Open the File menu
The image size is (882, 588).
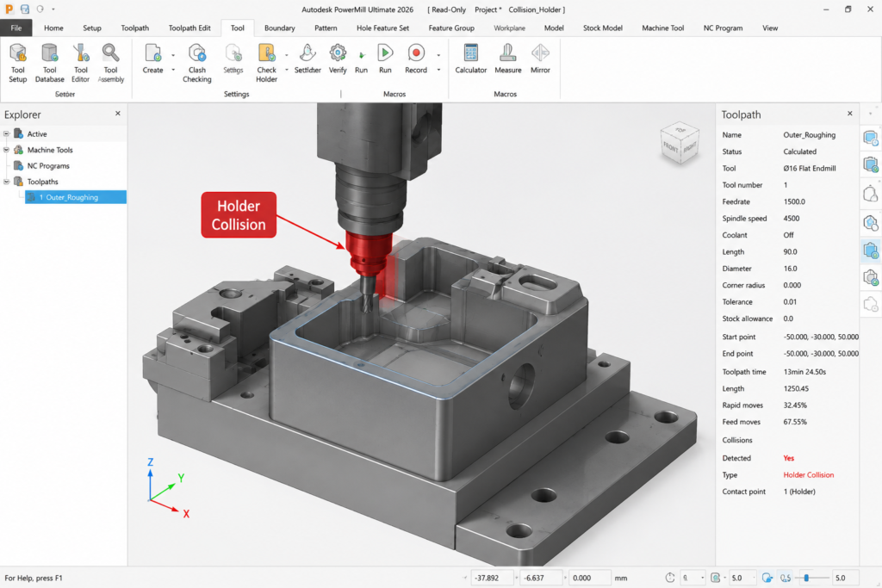16,28
